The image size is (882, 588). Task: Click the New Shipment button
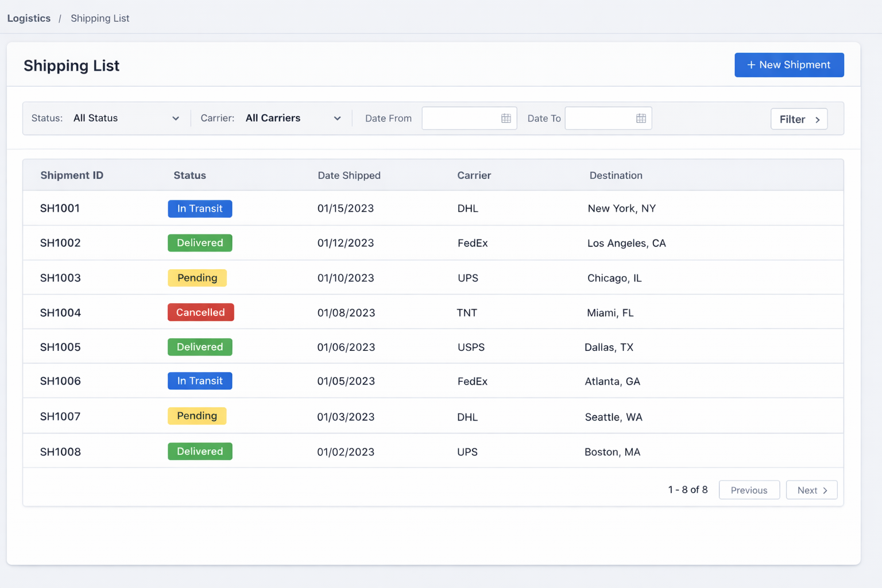pos(789,65)
